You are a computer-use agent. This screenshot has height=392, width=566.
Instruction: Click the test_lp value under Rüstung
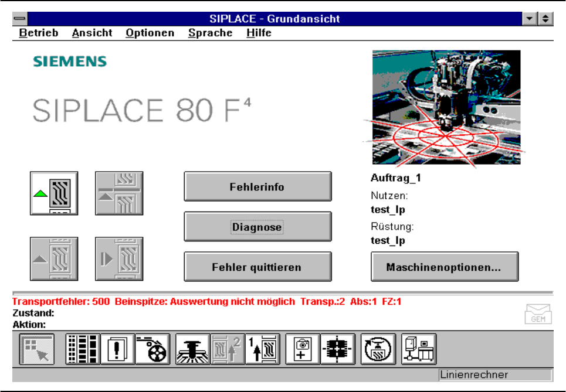(x=388, y=240)
